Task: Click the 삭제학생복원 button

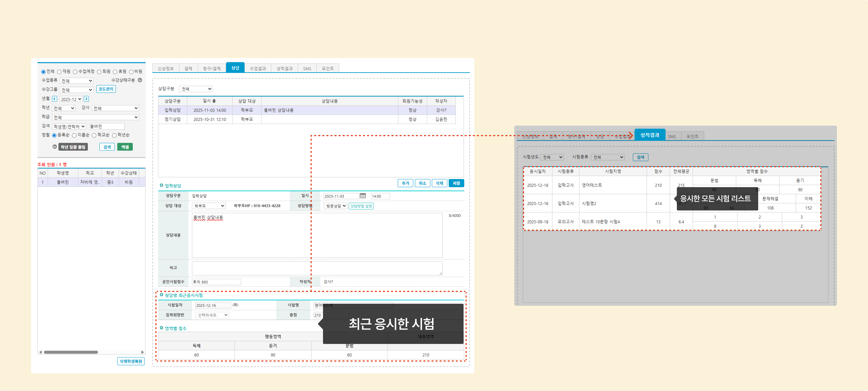Action: tap(131, 361)
